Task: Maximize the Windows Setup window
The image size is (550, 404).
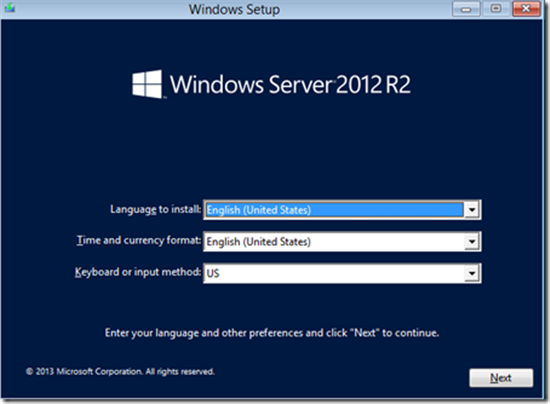Action: pos(496,9)
